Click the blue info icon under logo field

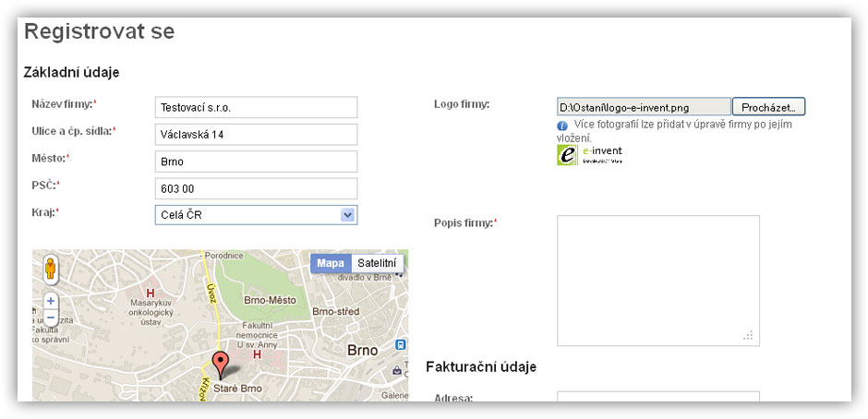tap(561, 126)
